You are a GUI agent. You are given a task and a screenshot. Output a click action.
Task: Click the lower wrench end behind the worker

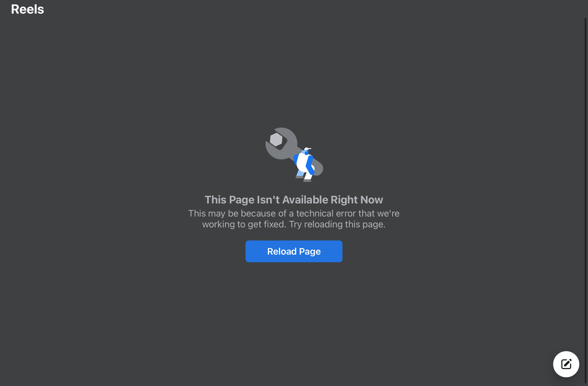click(318, 168)
